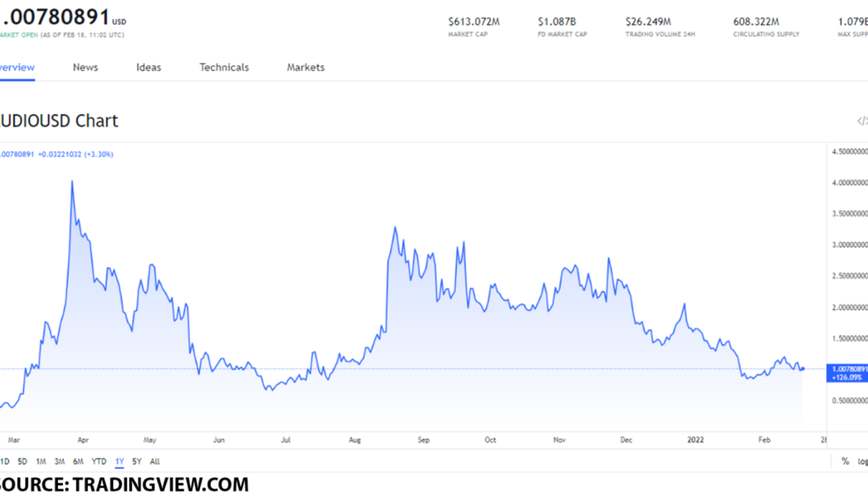The height and width of the screenshot is (496, 868).
Task: Click the current price label on price axis
Action: coord(847,373)
